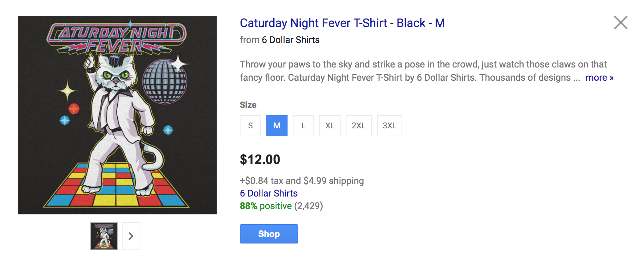Click the large Caturday Night Fever shirt image
This screenshot has height=266, width=644.
(117, 115)
